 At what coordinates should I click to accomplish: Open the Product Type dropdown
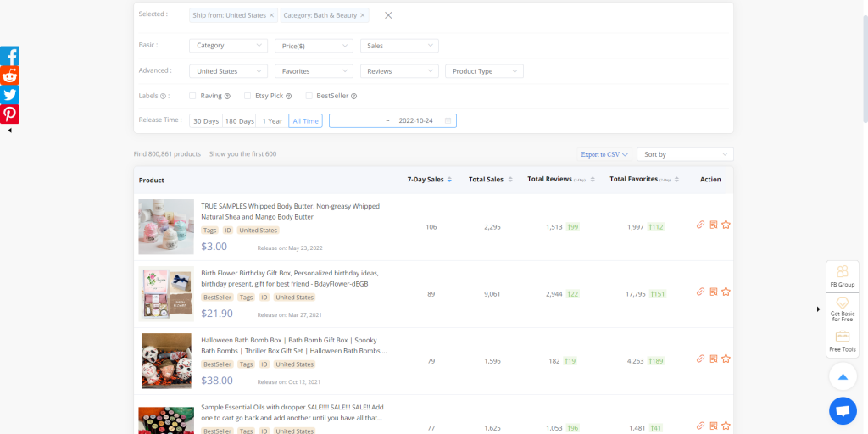pyautogui.click(x=484, y=71)
